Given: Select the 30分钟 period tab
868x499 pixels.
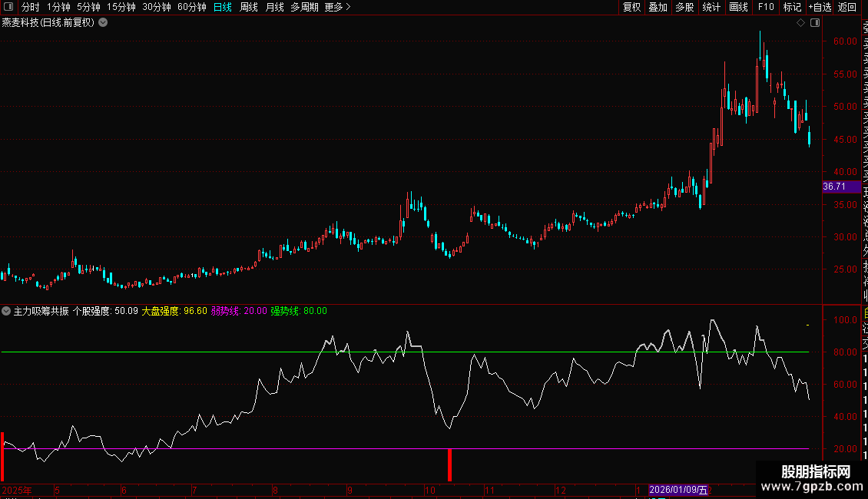Looking at the screenshot, I should (156, 7).
